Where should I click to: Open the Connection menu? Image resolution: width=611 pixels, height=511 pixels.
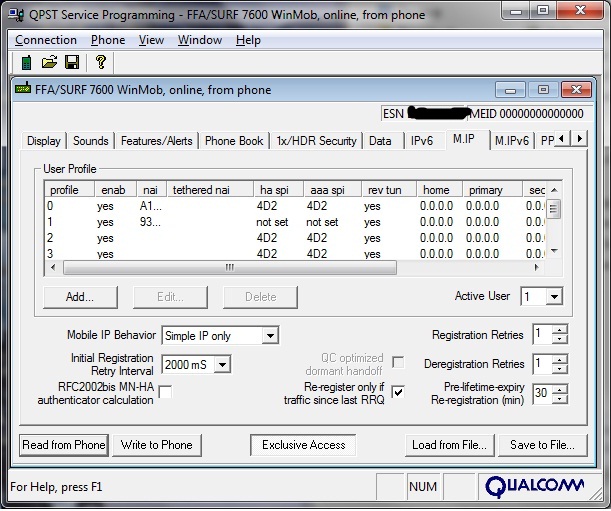tap(46, 40)
